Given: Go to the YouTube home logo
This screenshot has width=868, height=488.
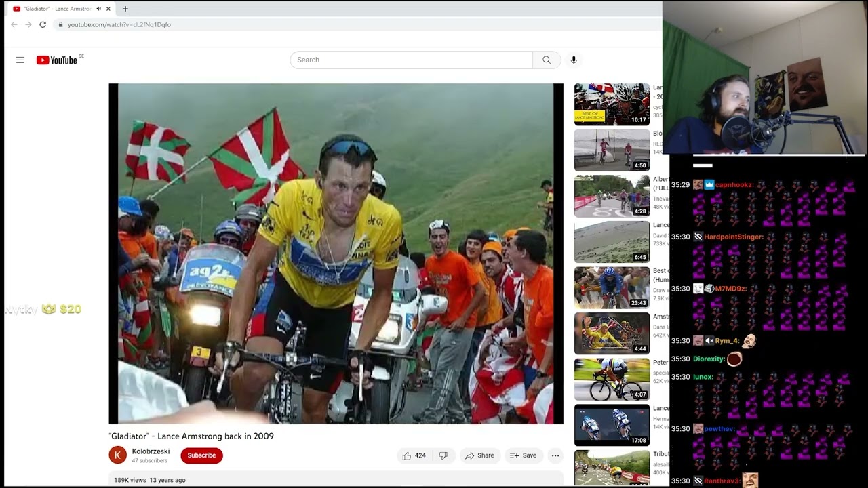Looking at the screenshot, I should tap(57, 60).
